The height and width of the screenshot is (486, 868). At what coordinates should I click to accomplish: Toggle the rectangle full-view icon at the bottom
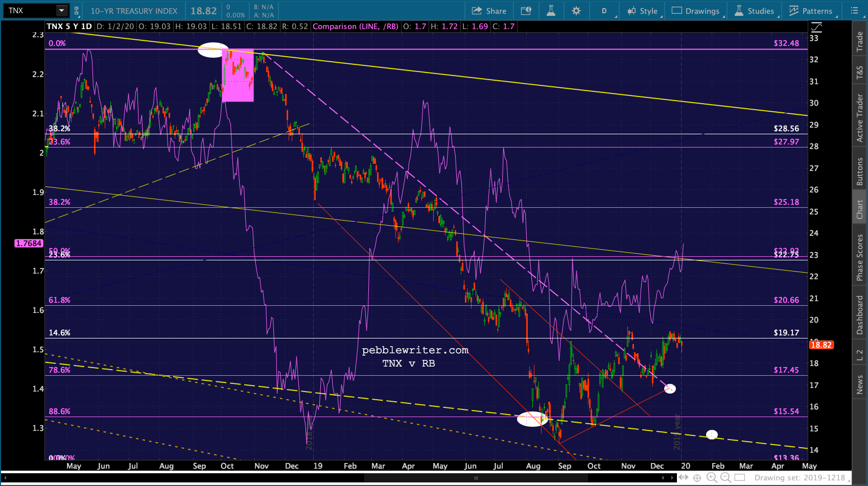point(739,478)
